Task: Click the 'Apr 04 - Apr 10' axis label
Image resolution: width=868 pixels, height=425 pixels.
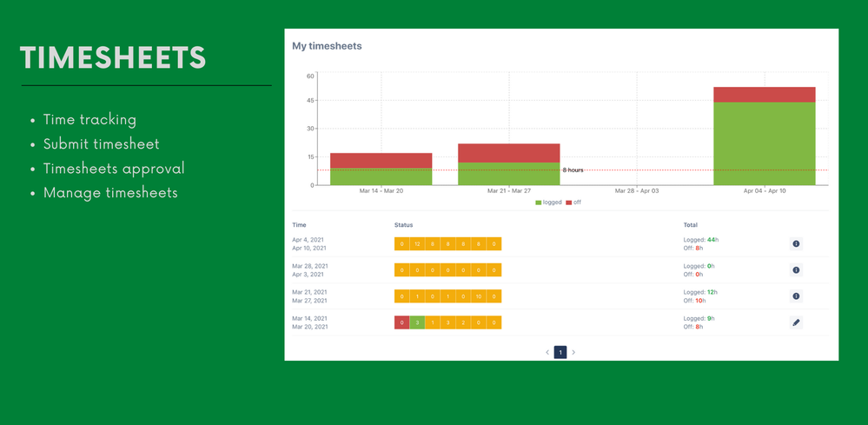Action: 765,191
